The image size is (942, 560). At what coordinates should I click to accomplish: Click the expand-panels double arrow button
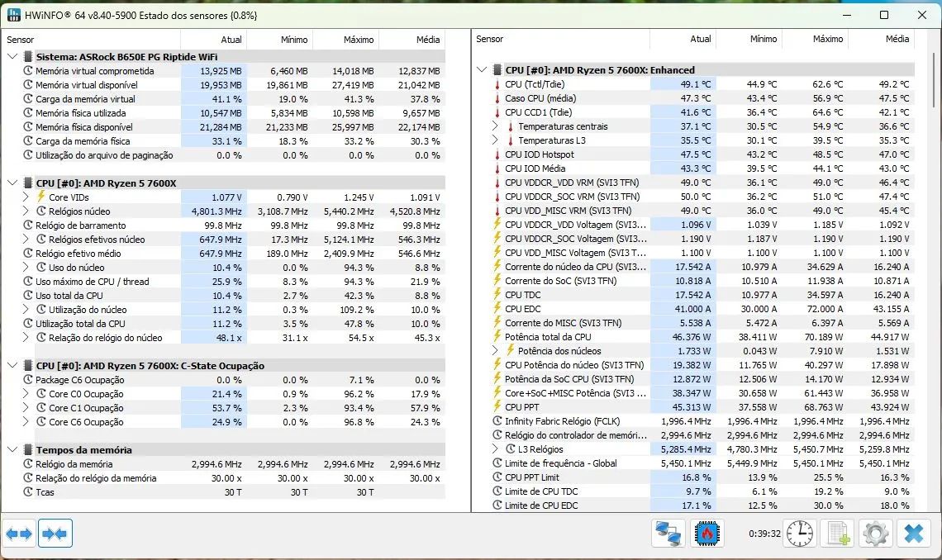click(x=19, y=533)
